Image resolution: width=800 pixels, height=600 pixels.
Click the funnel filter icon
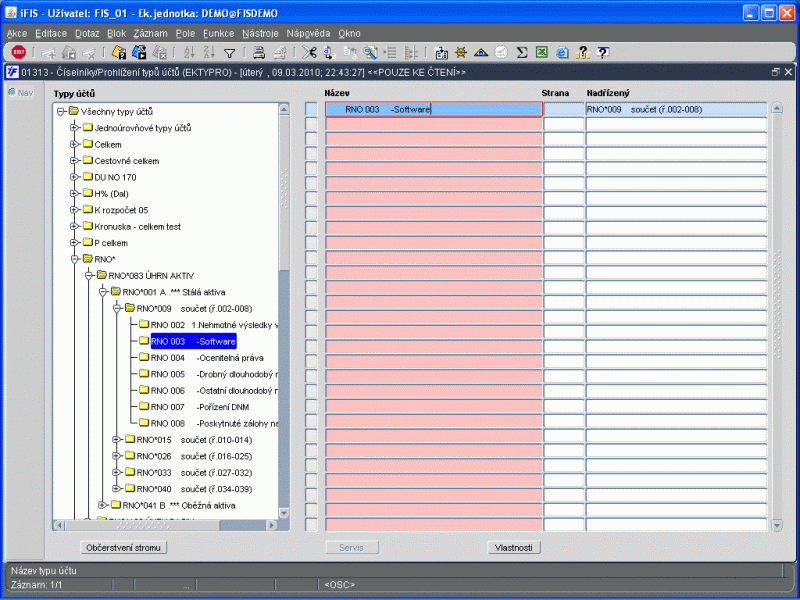pyautogui.click(x=229, y=53)
